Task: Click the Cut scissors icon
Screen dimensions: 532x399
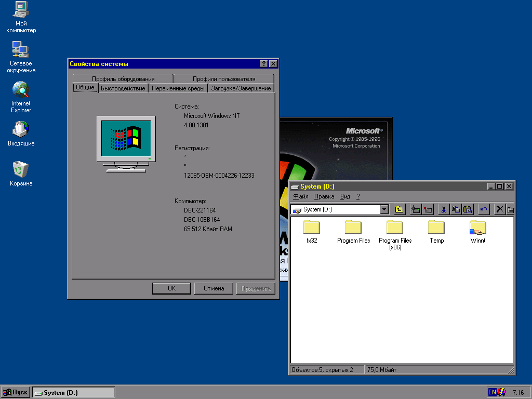Action: click(x=444, y=209)
